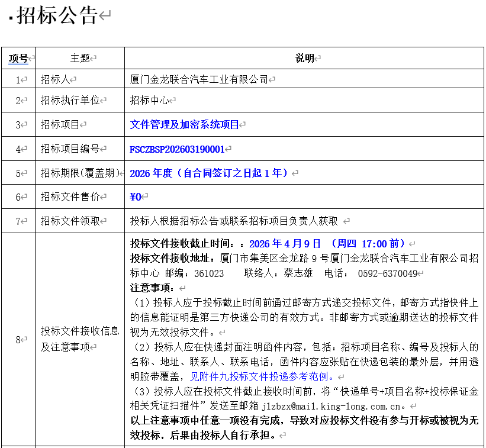
Task: Click the 投标文件接收信息 subject cell
Action: tap(80, 331)
